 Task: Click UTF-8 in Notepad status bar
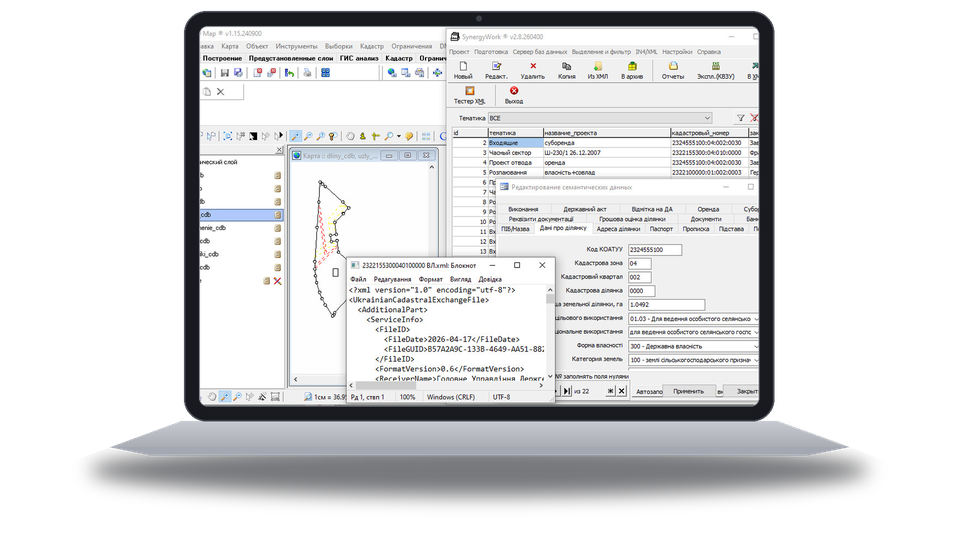tap(501, 397)
